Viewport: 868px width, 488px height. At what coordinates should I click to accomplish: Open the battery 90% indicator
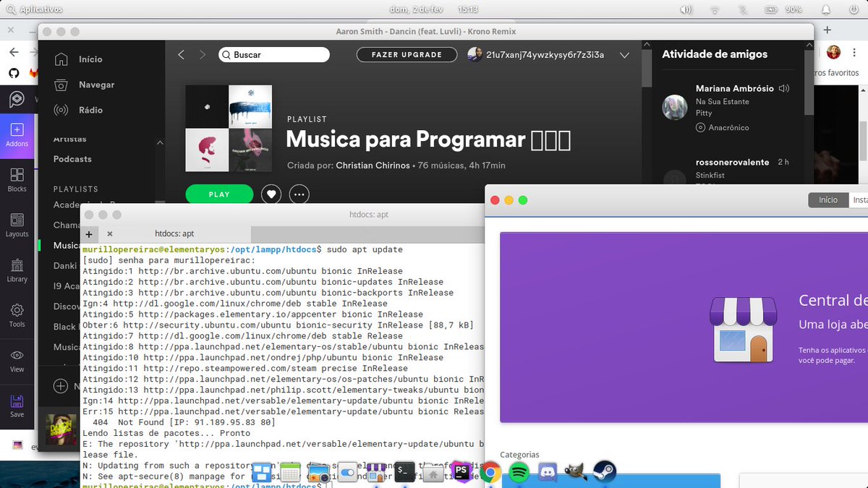[785, 10]
